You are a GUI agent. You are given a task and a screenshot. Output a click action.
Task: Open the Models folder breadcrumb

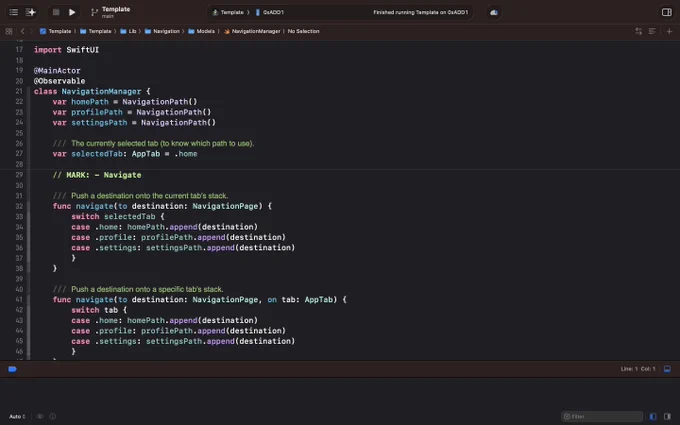pyautogui.click(x=201, y=31)
